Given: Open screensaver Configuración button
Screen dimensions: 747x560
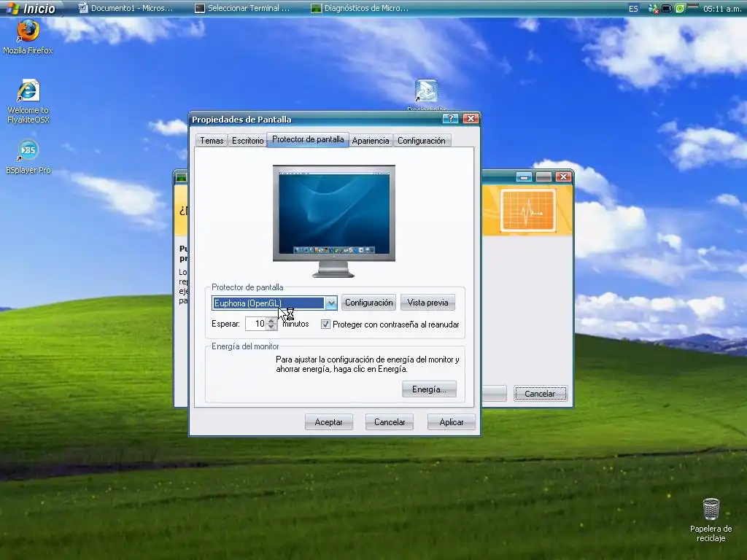Looking at the screenshot, I should 368,303.
